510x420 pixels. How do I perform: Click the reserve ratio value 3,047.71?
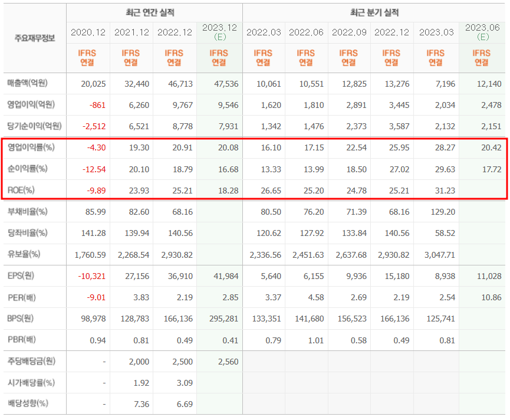440,255
